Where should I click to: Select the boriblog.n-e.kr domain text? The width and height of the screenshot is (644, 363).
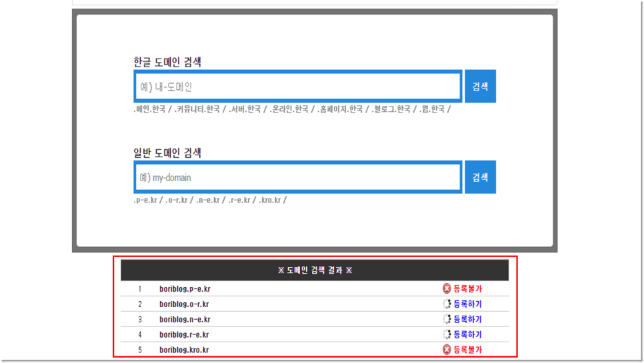[x=185, y=319]
